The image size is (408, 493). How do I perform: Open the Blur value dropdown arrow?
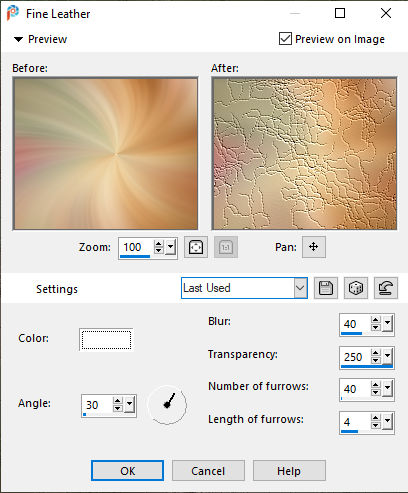tap(387, 323)
